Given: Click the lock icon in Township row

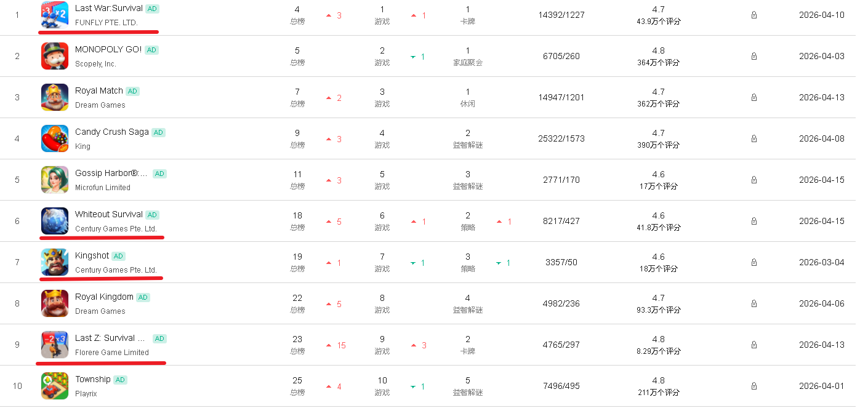Looking at the screenshot, I should click(753, 386).
